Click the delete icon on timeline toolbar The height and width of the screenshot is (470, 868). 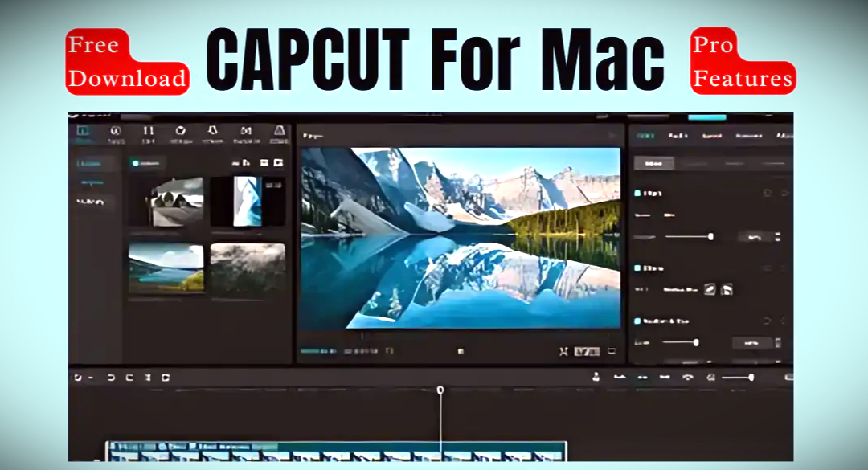[x=166, y=378]
